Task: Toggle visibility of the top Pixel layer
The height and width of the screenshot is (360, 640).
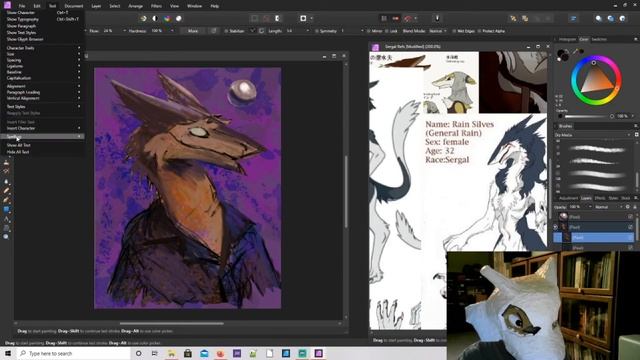Action: [x=630, y=217]
